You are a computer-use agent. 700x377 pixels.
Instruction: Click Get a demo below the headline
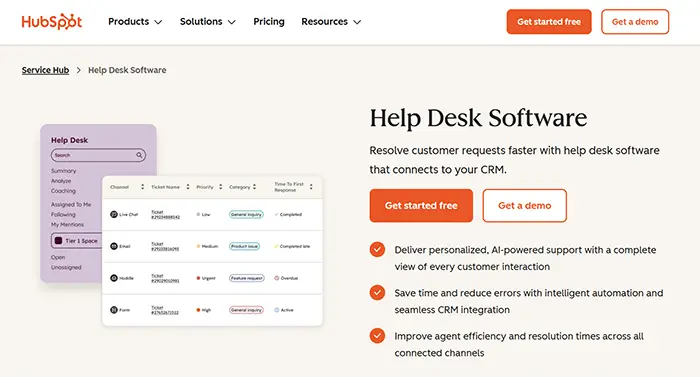(x=525, y=205)
